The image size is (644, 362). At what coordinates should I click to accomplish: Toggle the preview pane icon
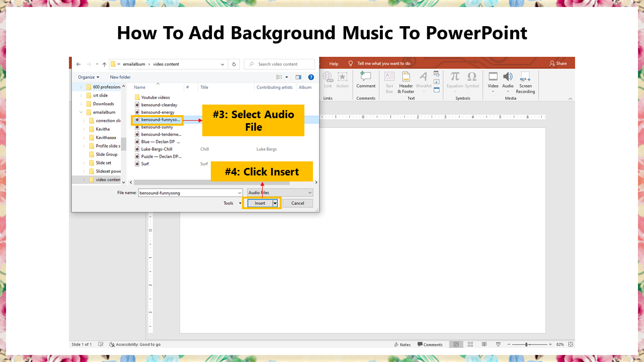tap(298, 77)
